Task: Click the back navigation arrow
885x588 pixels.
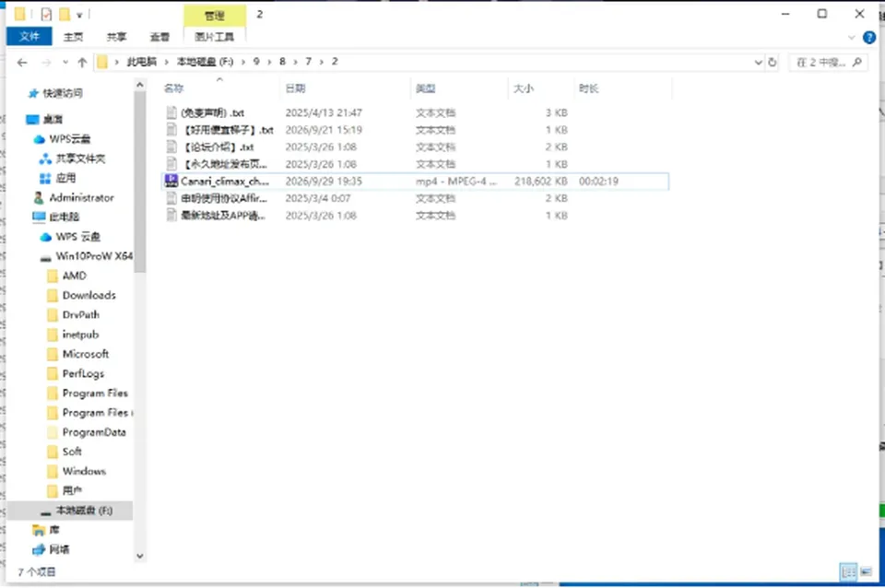Action: 22,63
